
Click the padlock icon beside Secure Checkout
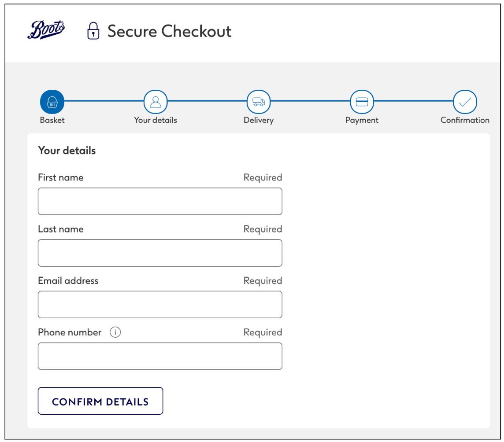coord(93,31)
